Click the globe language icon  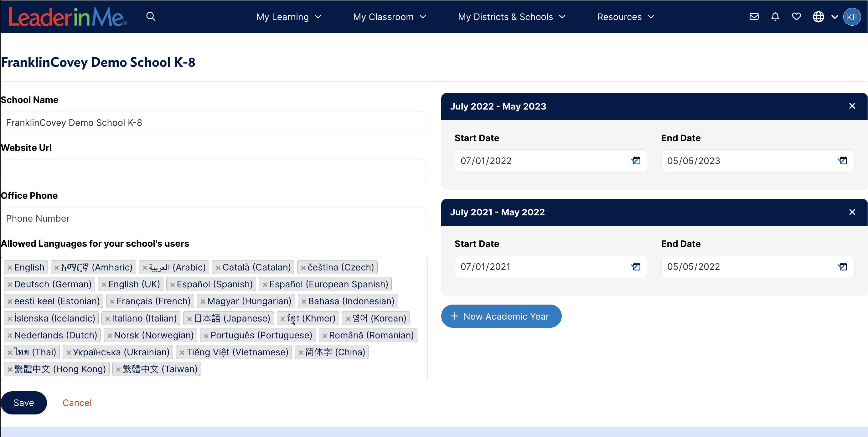[x=818, y=17]
